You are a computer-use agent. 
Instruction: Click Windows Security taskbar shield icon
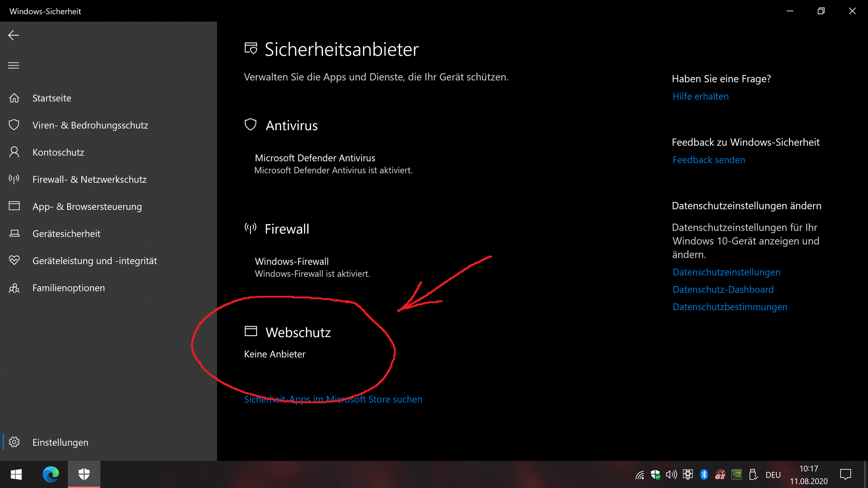(x=84, y=474)
